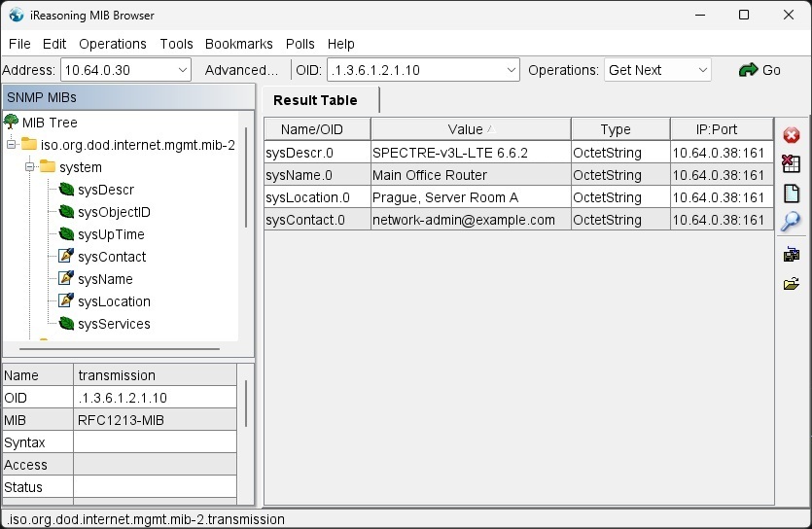
Task: Click the Advanced... button
Action: (x=241, y=70)
